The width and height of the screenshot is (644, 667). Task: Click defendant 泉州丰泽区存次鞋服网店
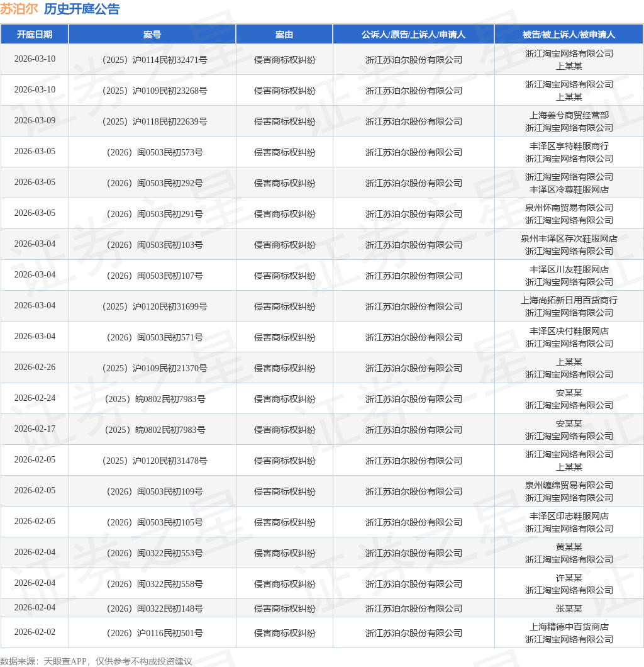569,238
